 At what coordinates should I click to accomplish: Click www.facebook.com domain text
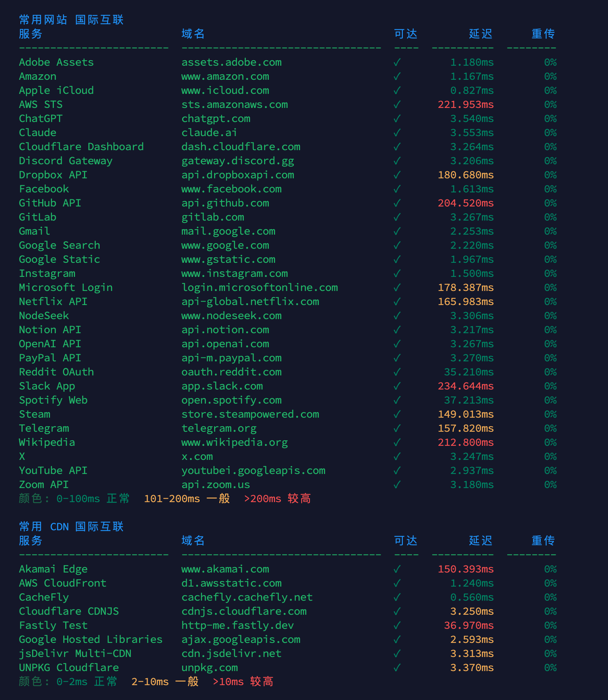[x=231, y=189]
